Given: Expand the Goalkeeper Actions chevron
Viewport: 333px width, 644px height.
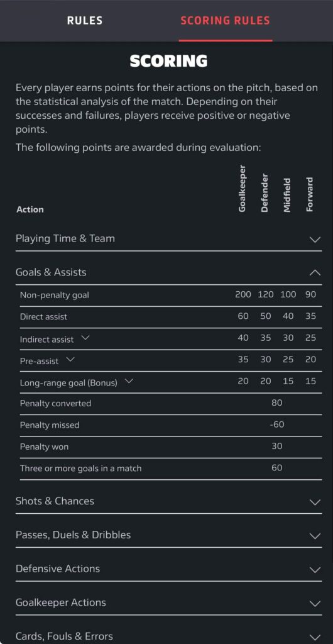Looking at the screenshot, I should coord(315,603).
